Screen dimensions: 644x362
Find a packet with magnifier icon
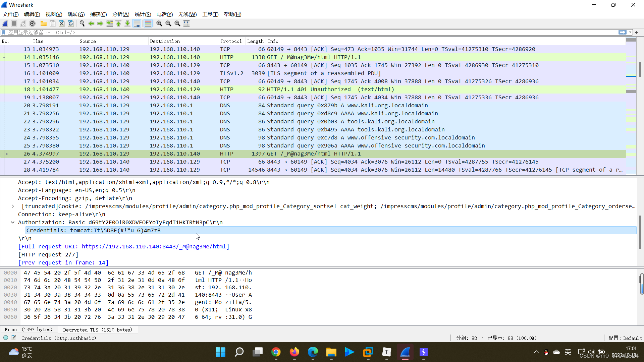(82, 23)
